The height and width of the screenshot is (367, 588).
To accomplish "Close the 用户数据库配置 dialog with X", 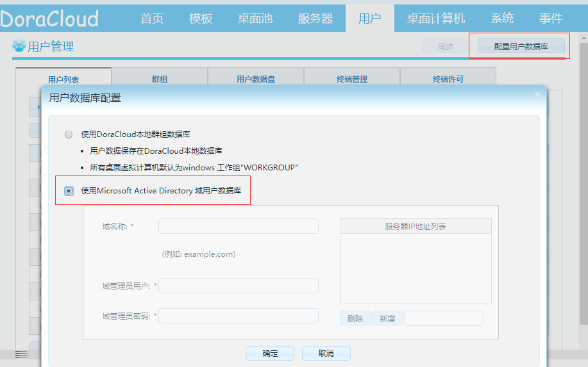I will (x=537, y=95).
